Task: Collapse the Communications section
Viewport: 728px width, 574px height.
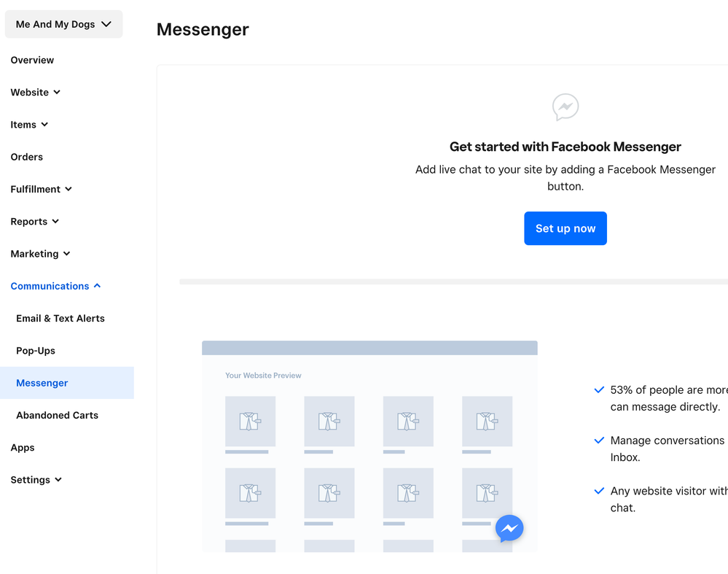Action: point(55,286)
